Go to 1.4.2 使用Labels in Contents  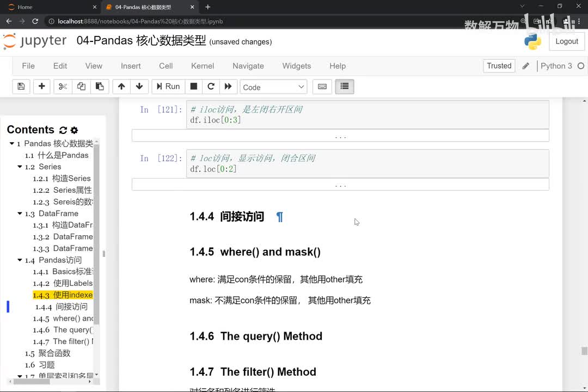(63, 283)
